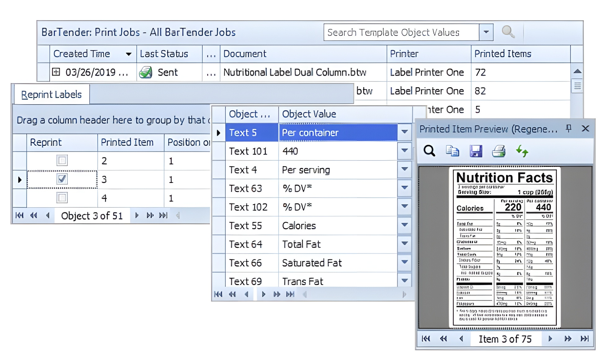608x364 pixels.
Task: Click the copy icon in the preview toolbar
Action: click(x=452, y=151)
